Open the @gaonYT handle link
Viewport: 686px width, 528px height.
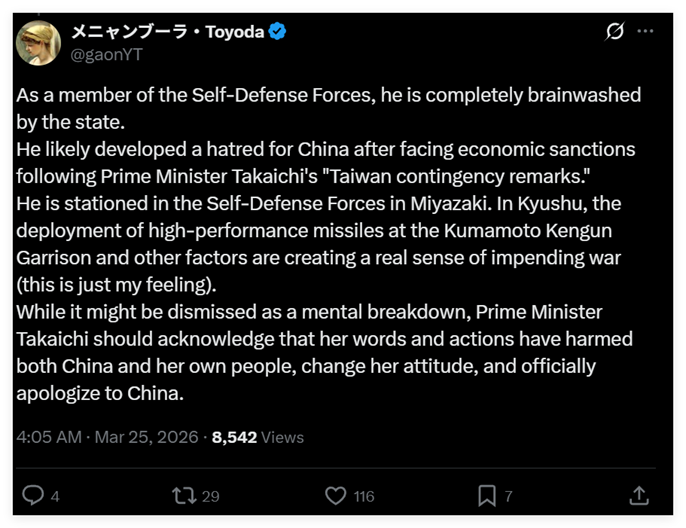(x=106, y=54)
